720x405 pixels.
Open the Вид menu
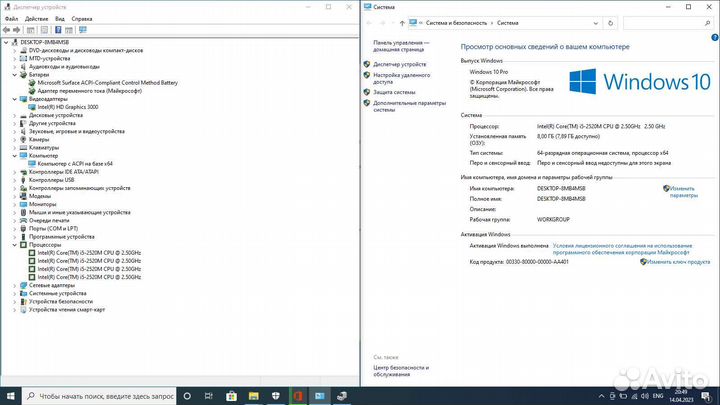pyautogui.click(x=60, y=19)
